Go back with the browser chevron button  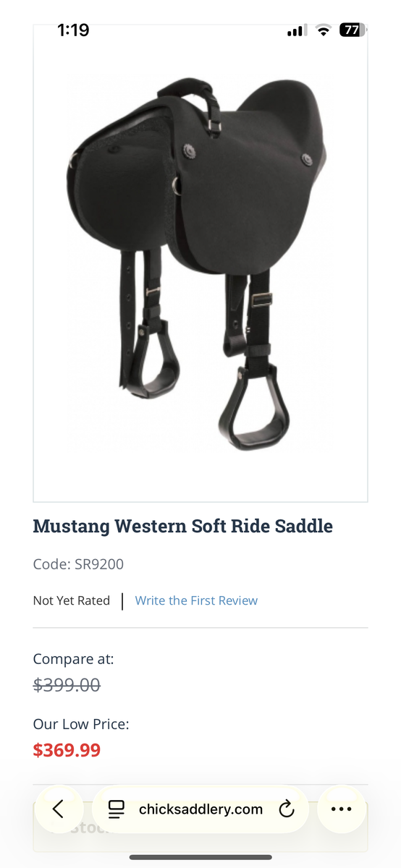(59, 809)
